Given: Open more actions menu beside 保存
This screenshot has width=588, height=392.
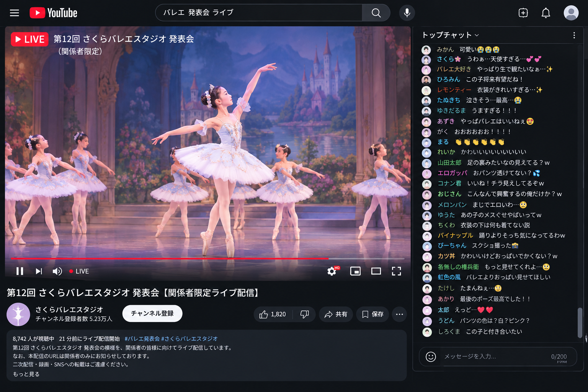Looking at the screenshot, I should pyautogui.click(x=399, y=314).
